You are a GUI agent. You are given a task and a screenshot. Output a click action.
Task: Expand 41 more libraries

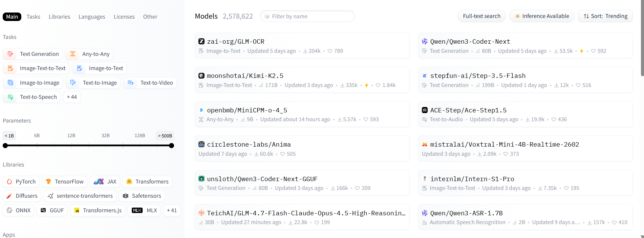172,210
